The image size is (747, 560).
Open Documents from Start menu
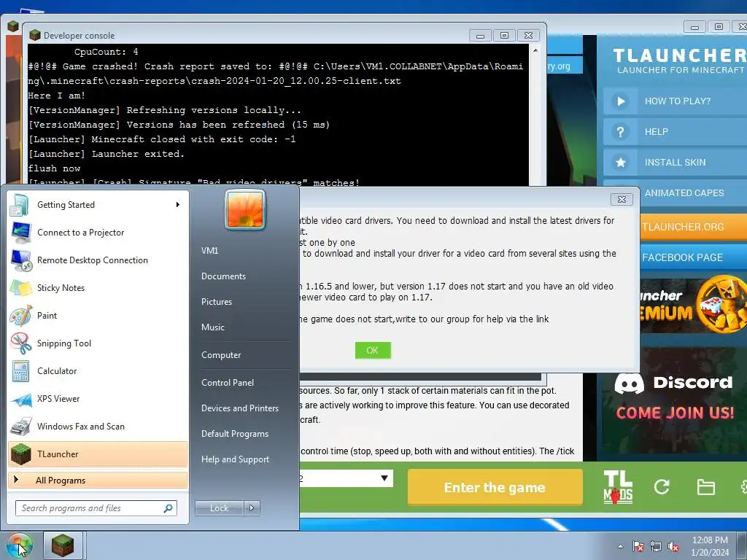[223, 276]
